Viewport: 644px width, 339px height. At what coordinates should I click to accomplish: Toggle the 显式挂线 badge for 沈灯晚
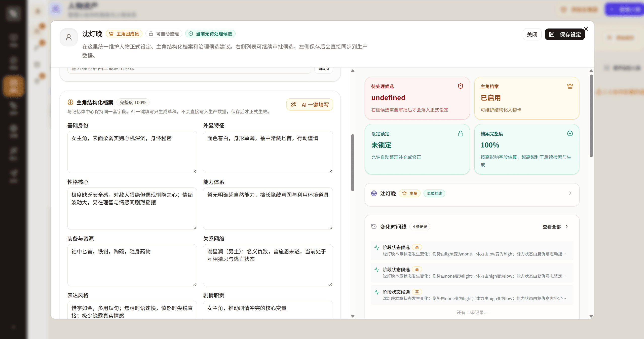pos(434,193)
